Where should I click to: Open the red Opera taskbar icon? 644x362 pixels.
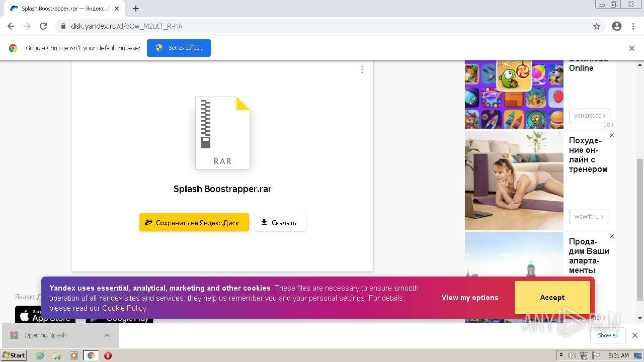pyautogui.click(x=108, y=355)
